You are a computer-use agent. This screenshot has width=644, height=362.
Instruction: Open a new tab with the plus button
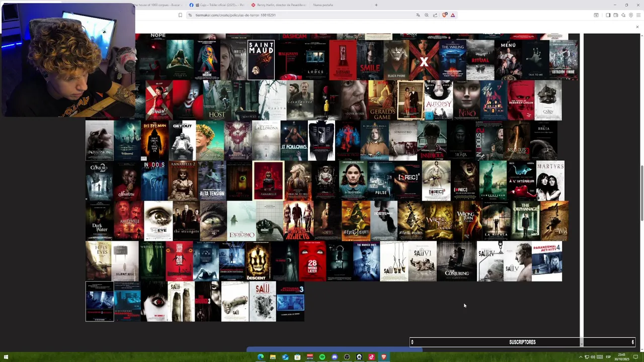click(x=376, y=5)
